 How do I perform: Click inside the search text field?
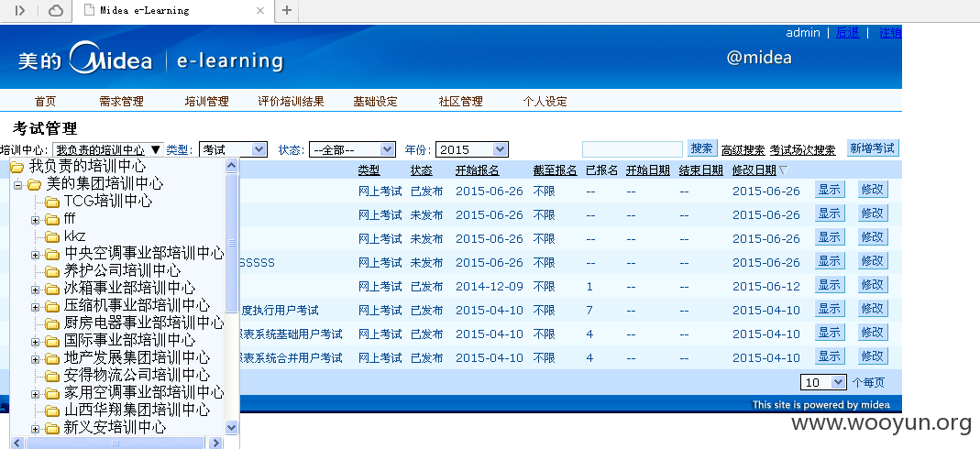pos(633,149)
